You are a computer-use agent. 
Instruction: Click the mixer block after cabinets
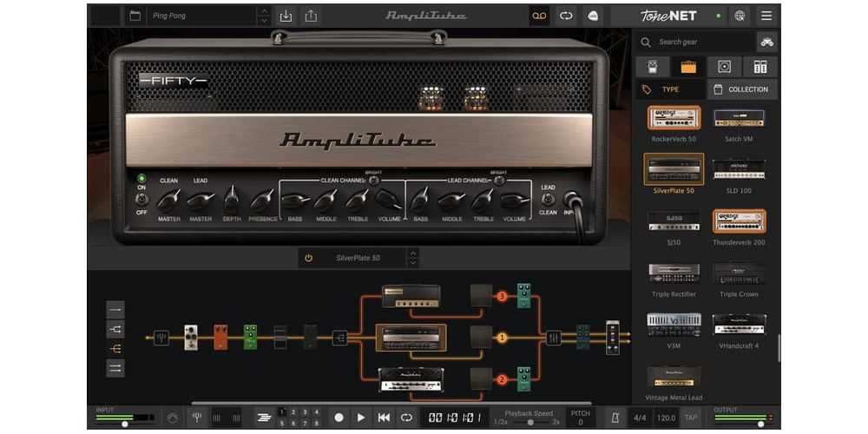(554, 337)
